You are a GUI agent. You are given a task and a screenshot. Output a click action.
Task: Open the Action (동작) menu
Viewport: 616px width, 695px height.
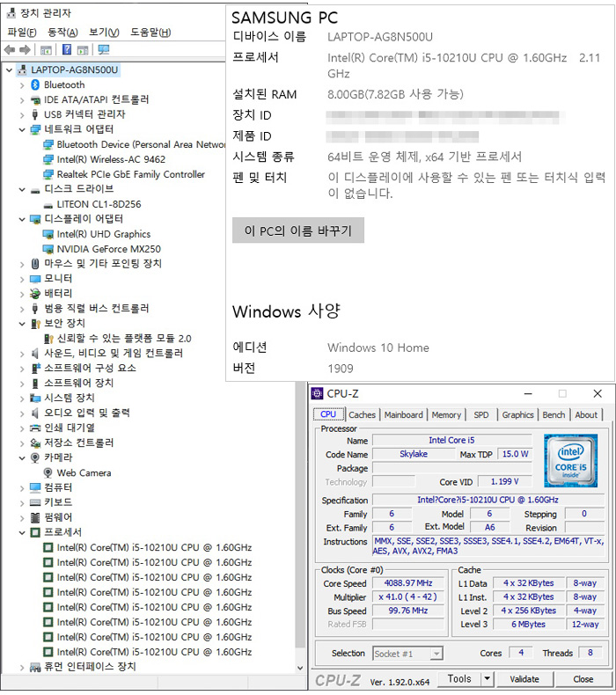[62, 33]
